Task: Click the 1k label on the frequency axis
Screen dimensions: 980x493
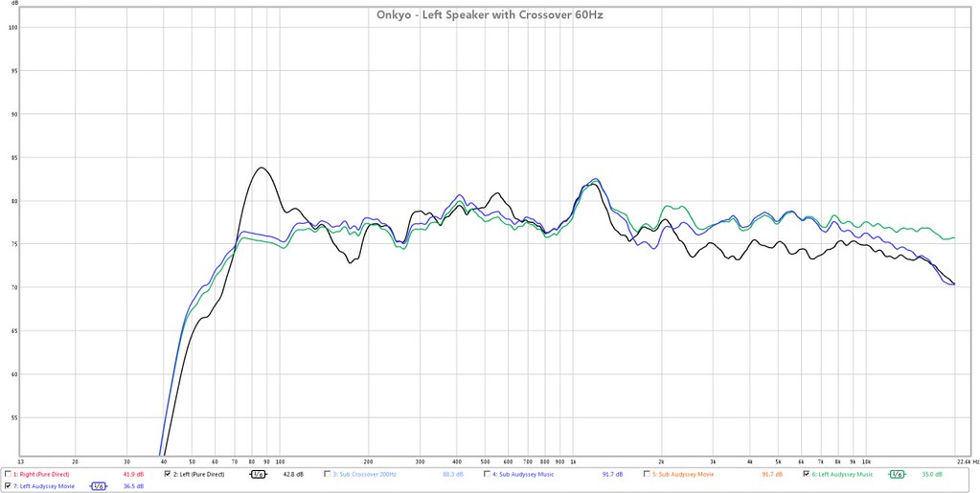Action: 573,461
